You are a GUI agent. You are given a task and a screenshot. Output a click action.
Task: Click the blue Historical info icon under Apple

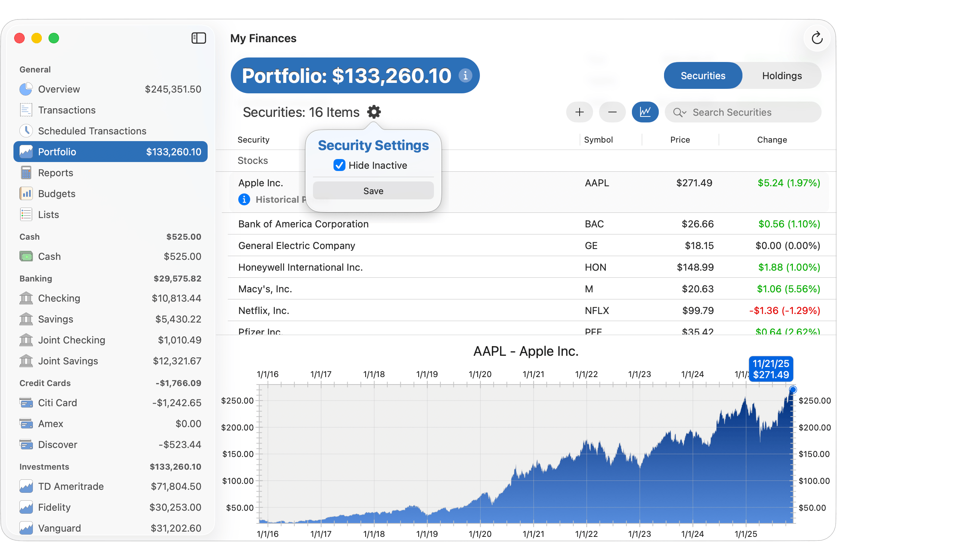pyautogui.click(x=244, y=199)
